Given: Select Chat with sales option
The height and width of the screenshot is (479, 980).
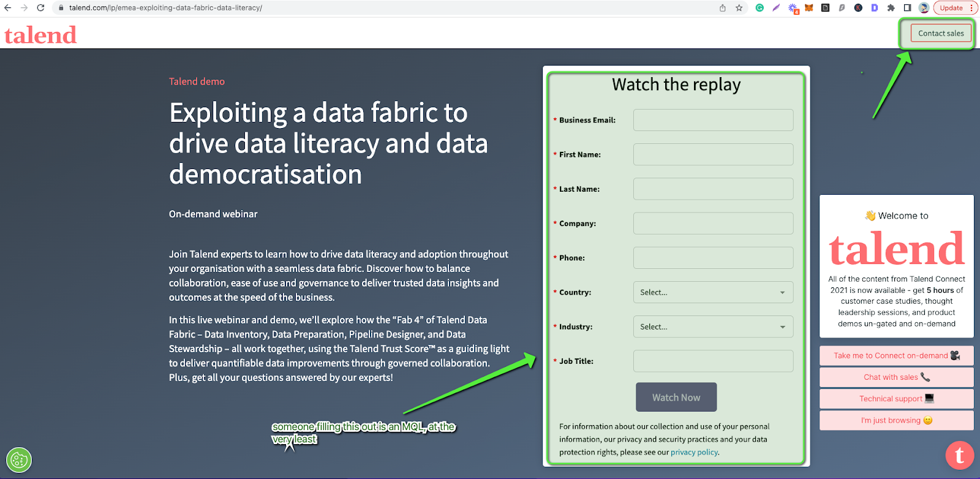Looking at the screenshot, I should coord(897,377).
